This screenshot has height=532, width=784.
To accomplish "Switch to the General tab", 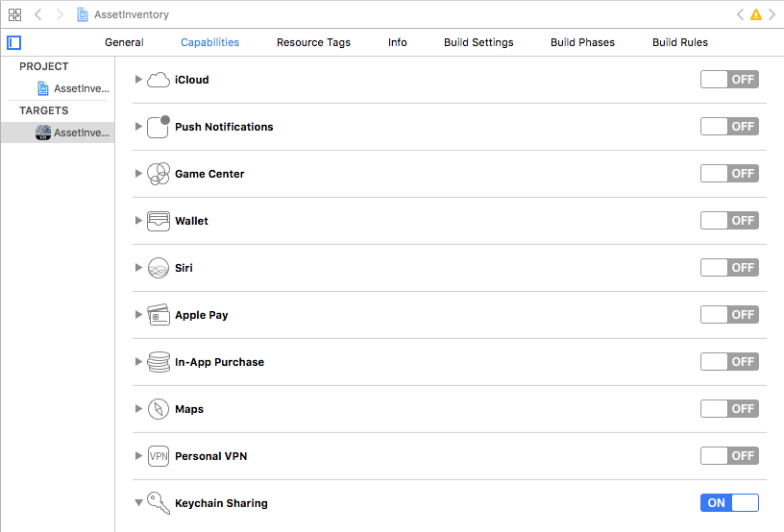I will click(124, 42).
